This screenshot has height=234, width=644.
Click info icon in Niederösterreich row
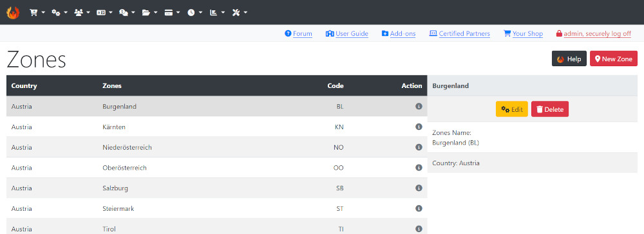pos(419,147)
